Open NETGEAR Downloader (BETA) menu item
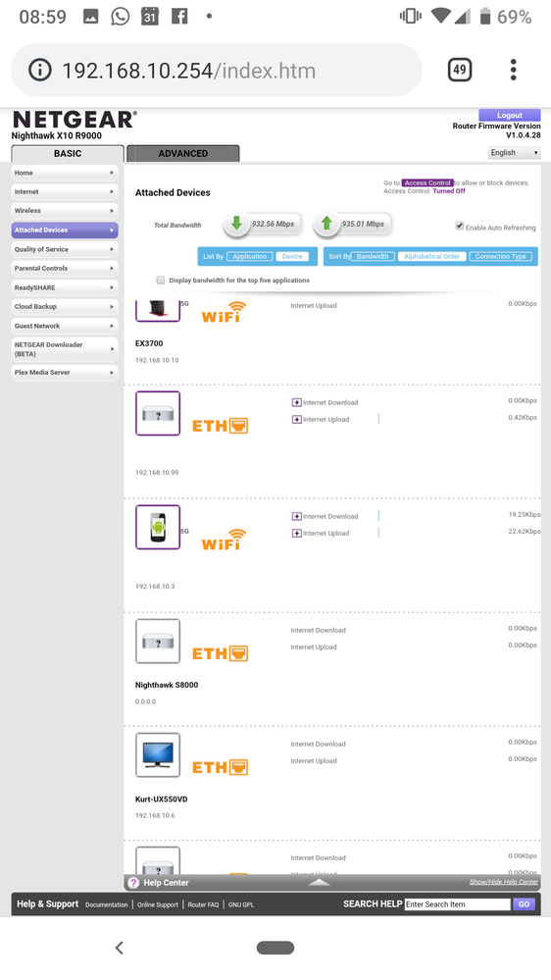This screenshot has height=980, width=551. (65, 349)
